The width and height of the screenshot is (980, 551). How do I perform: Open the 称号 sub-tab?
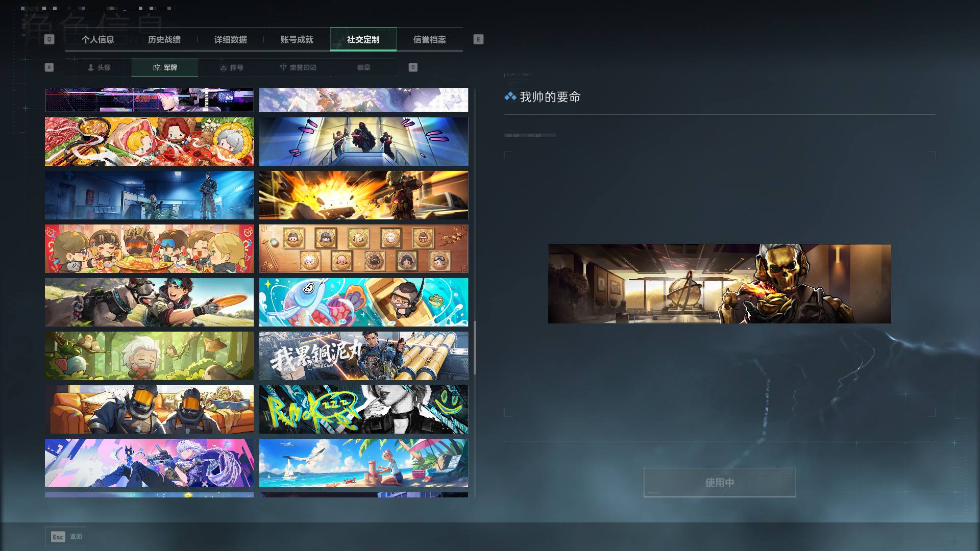coord(231,67)
